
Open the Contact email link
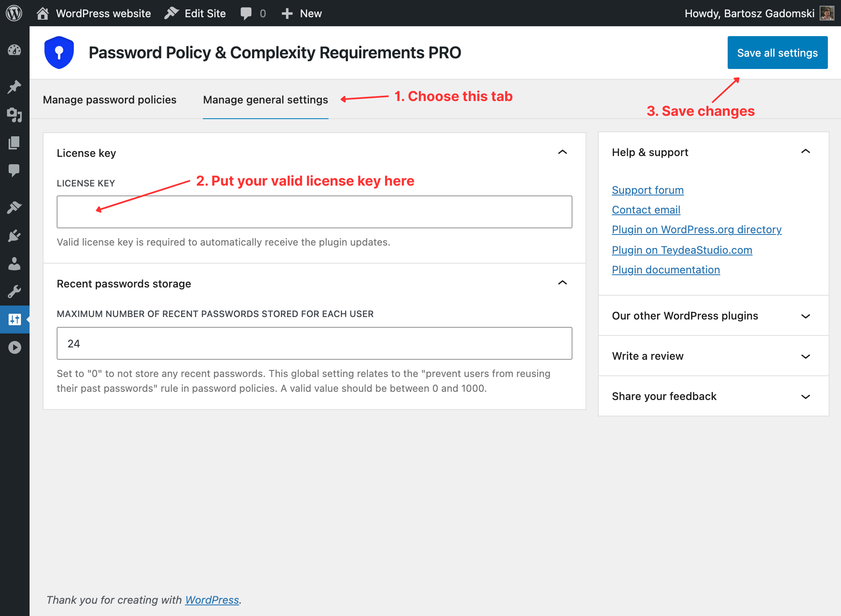point(646,210)
